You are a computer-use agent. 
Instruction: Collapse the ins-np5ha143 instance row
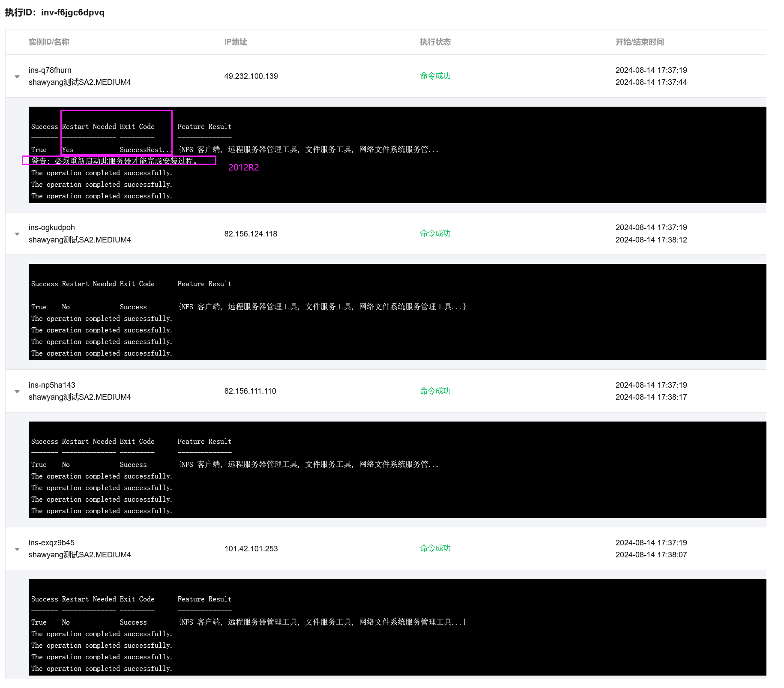(x=17, y=392)
